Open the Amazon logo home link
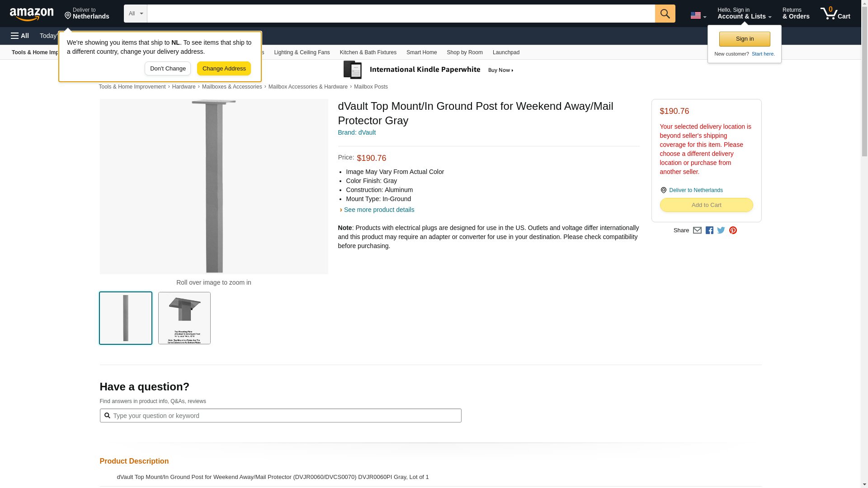This screenshot has width=868, height=488. (x=32, y=14)
